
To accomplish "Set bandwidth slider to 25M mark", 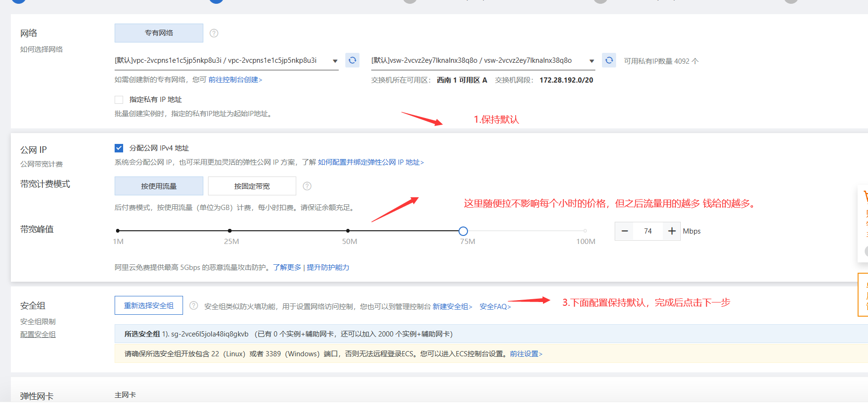I will pyautogui.click(x=230, y=231).
